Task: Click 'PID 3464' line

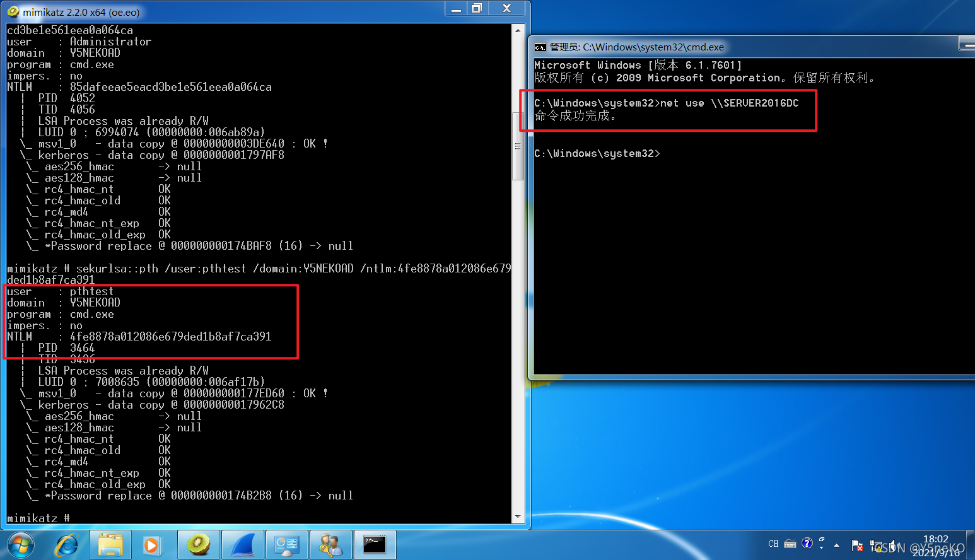Action: pyautogui.click(x=66, y=348)
